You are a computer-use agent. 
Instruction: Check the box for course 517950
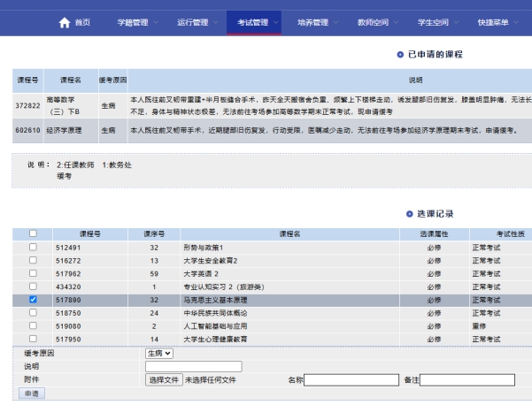pos(33,339)
